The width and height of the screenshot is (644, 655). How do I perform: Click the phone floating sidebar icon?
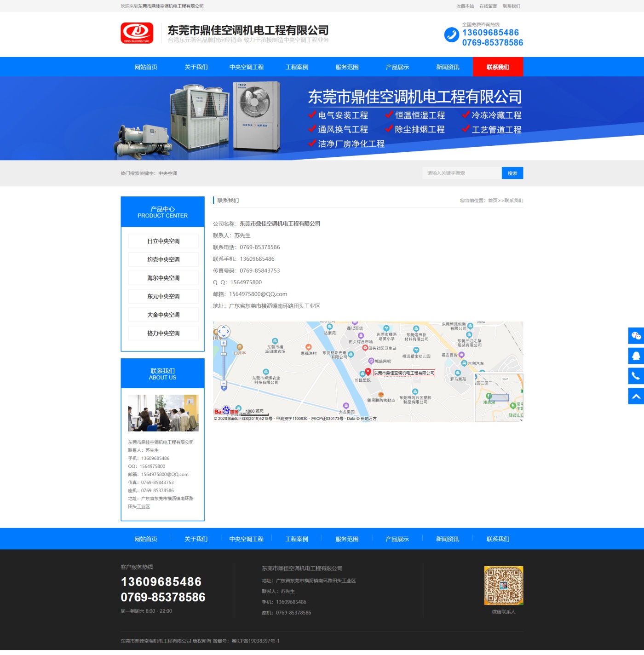[636, 376]
